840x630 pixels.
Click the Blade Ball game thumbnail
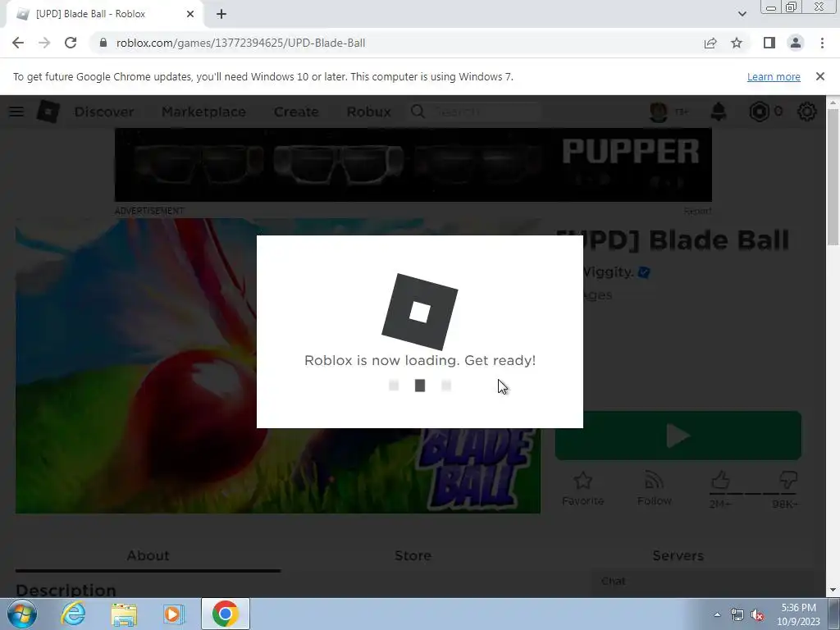[277, 365]
